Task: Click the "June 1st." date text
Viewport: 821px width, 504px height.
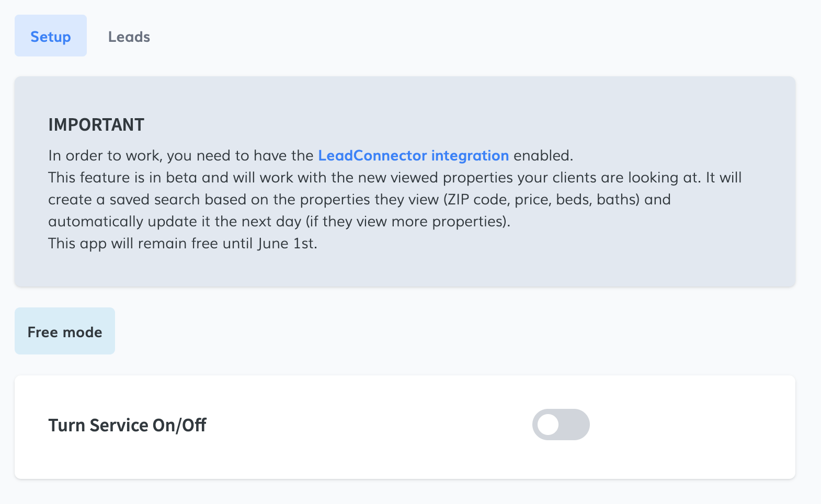Action: point(287,244)
